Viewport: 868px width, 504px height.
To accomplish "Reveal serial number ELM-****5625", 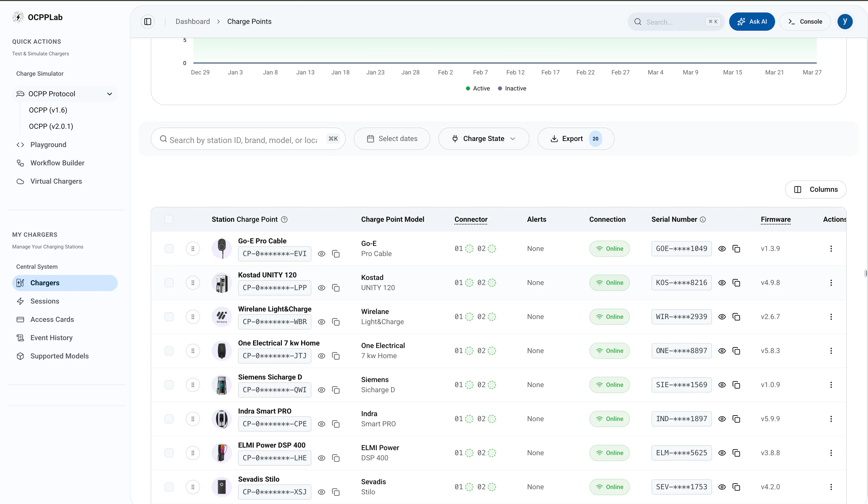I will coord(722,453).
